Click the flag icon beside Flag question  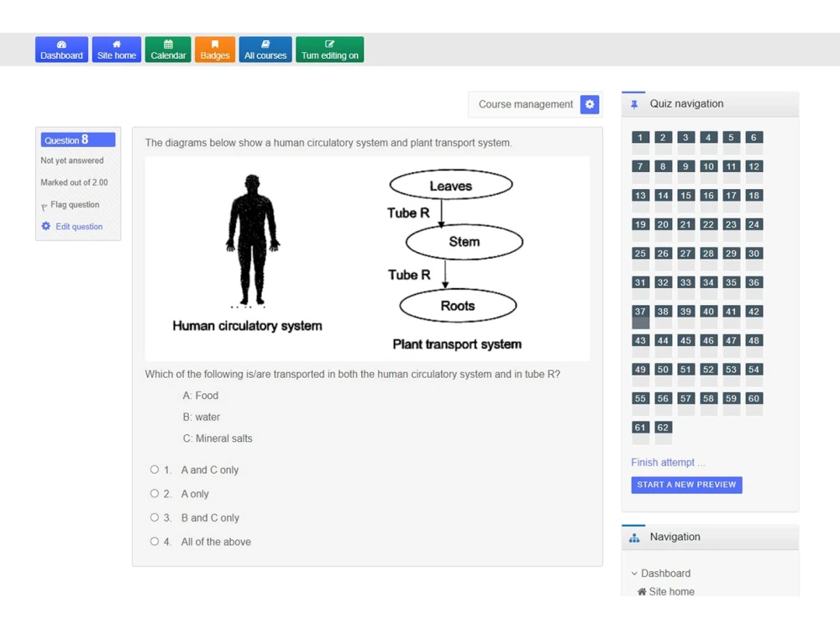pyautogui.click(x=45, y=207)
